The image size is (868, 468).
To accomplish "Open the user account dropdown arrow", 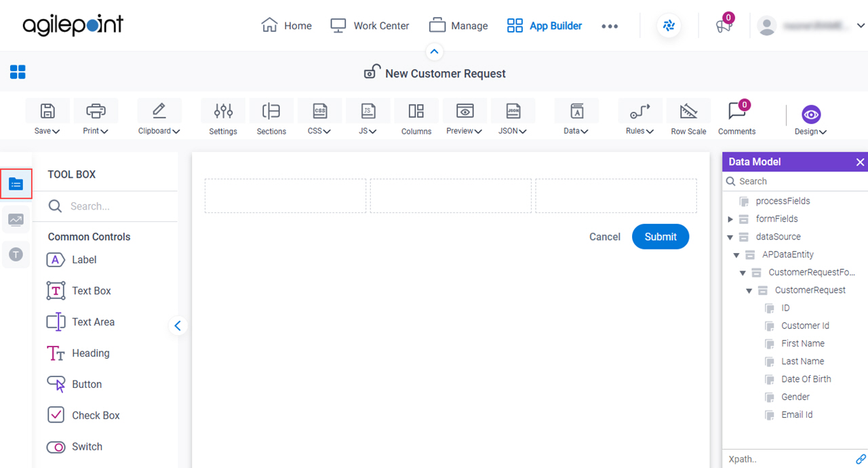I will click(x=861, y=26).
